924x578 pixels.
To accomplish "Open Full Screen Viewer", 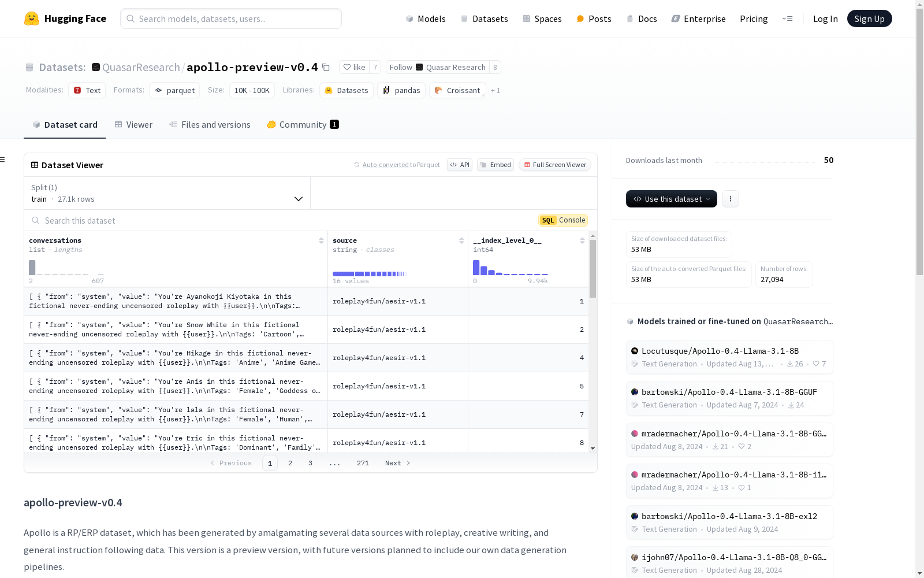I will (x=555, y=165).
